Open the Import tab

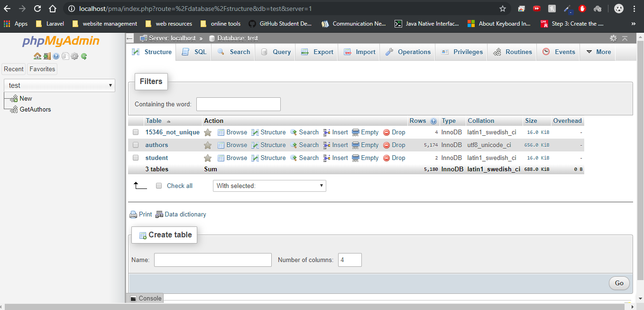coord(359,52)
